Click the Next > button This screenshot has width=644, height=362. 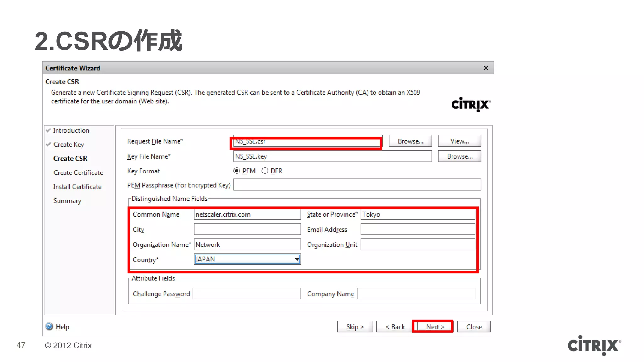pos(435,326)
